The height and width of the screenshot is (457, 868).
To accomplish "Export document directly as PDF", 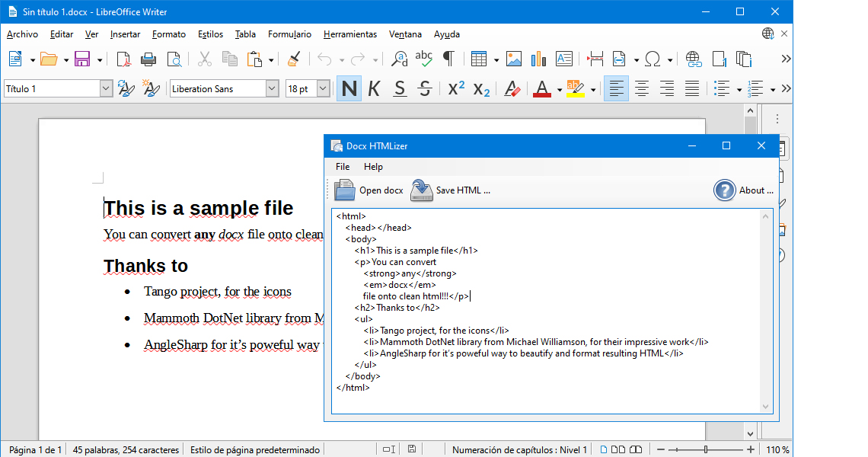I will coord(123,59).
